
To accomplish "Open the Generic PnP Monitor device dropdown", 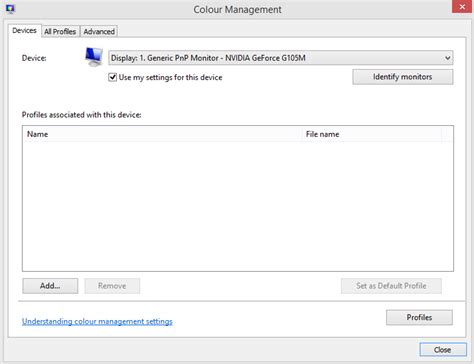I will tap(281, 58).
